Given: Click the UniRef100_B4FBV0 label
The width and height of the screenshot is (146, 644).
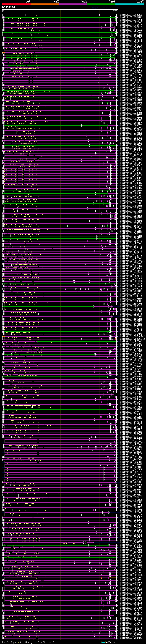Looking at the screenshot, I should (x=131, y=75).
